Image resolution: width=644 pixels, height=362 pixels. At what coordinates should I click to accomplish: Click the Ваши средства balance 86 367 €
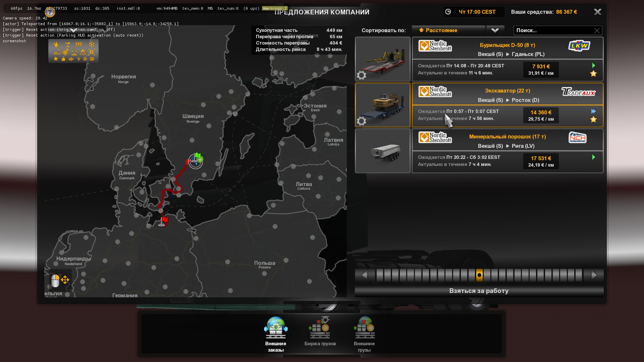click(544, 12)
